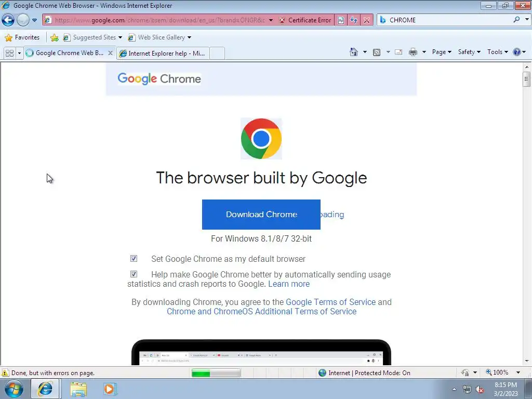Click the Google Chrome header logo
The height and width of the screenshot is (399, 532).
(x=159, y=79)
